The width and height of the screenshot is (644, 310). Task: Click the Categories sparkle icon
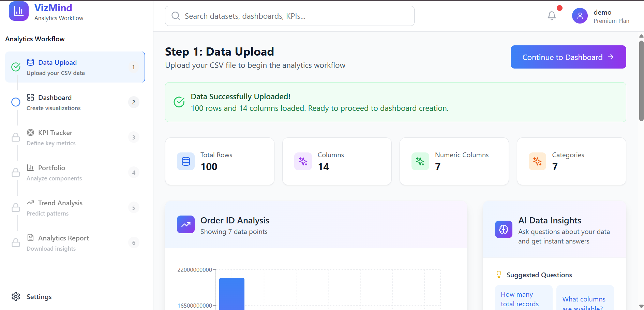coord(537,161)
